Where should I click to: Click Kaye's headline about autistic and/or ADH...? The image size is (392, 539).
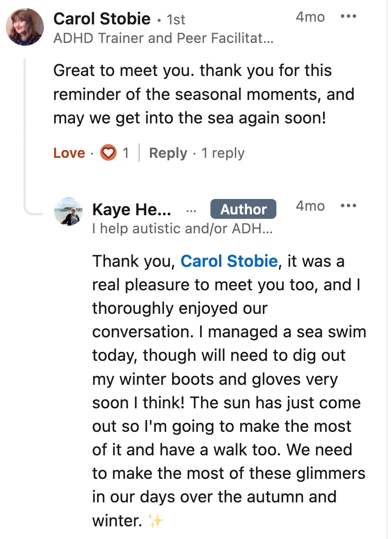click(182, 229)
